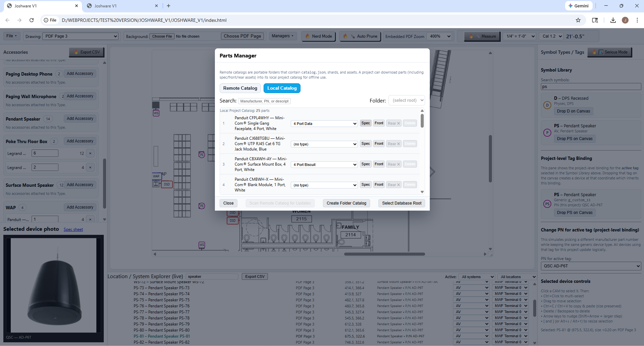This screenshot has width=644, height=346.
Task: Click the D DPS Recessed symbol icon
Action: pos(547,105)
